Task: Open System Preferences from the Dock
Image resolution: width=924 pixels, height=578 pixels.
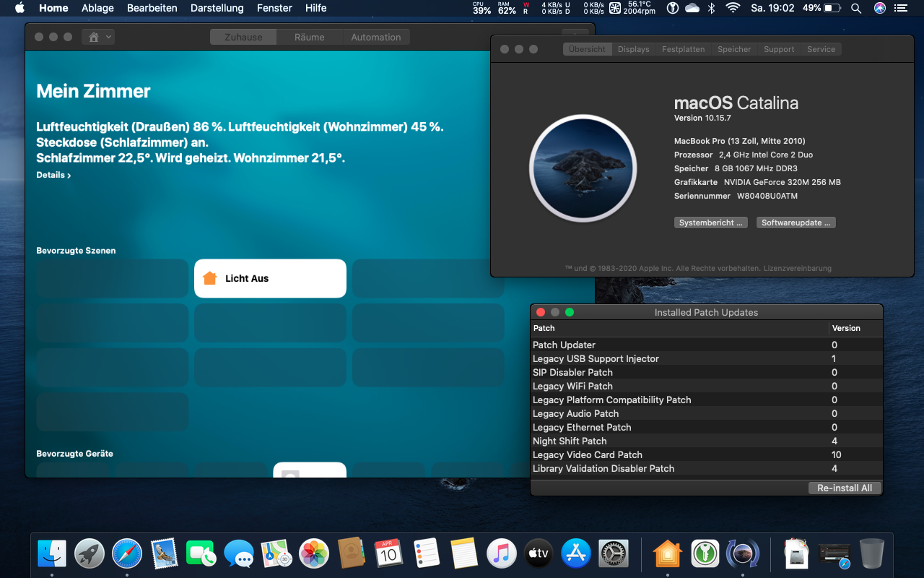Action: click(614, 554)
